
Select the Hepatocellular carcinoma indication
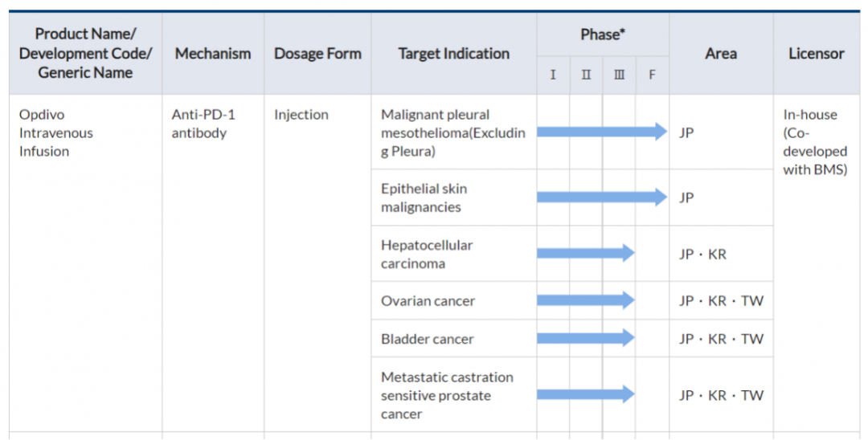tap(427, 255)
